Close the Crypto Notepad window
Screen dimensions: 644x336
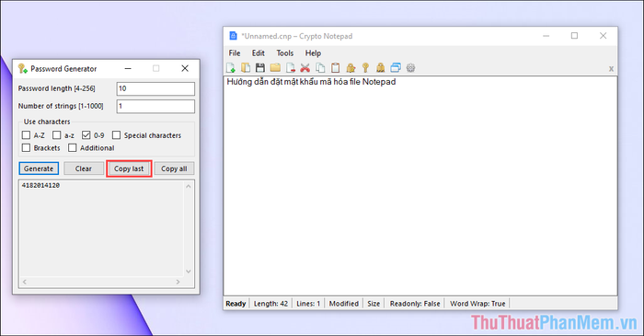point(603,36)
